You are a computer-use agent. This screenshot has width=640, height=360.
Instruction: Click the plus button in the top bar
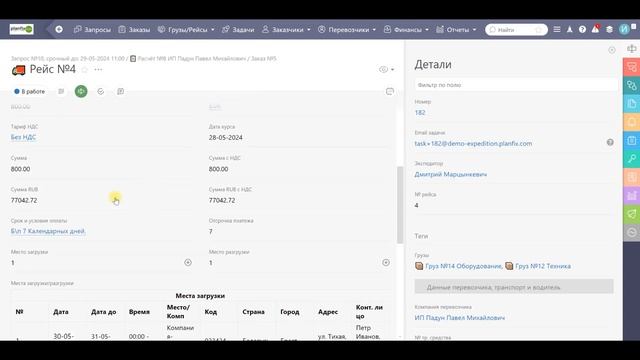pyautogui.click(x=59, y=29)
